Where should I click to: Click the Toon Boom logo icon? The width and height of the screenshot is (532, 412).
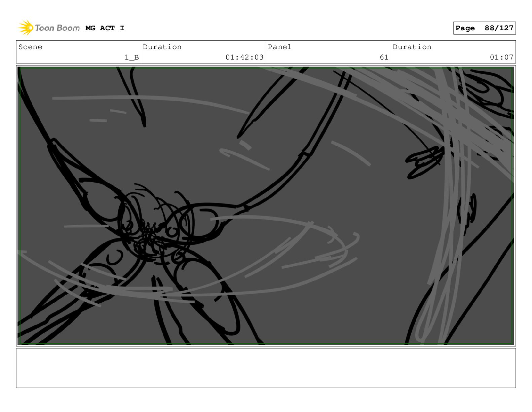click(x=26, y=28)
